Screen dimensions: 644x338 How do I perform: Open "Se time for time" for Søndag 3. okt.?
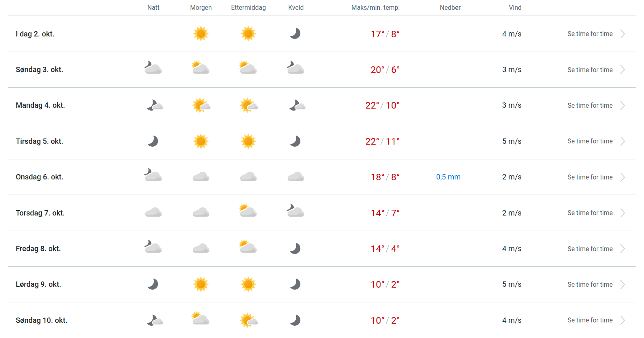click(590, 70)
